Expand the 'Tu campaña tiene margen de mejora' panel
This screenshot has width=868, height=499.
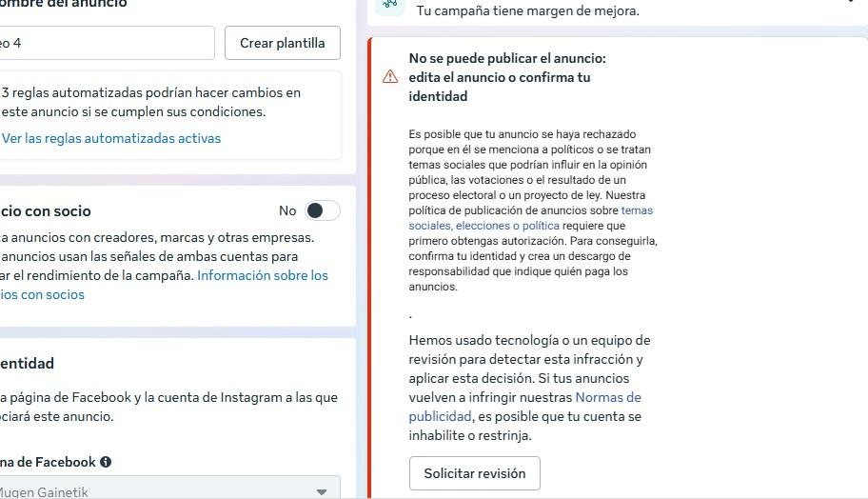point(850,4)
